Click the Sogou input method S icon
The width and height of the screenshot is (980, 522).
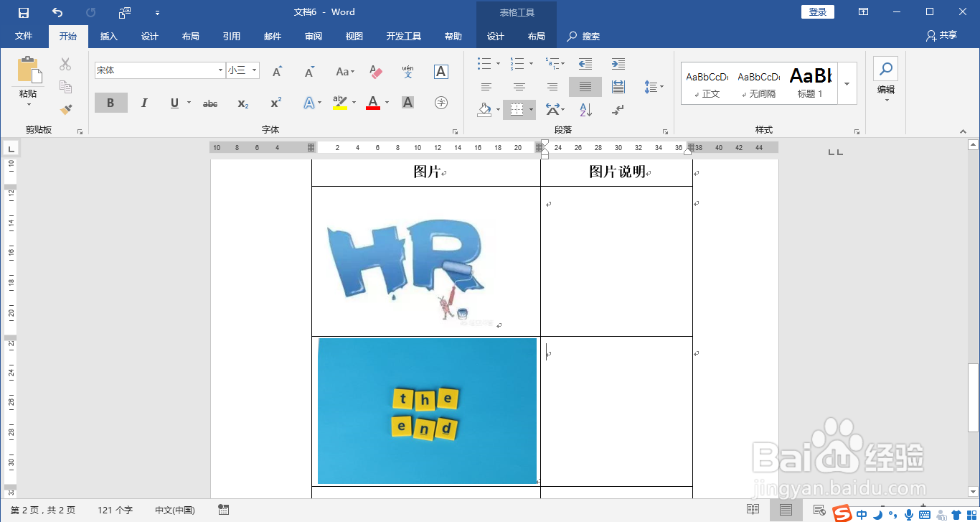842,513
